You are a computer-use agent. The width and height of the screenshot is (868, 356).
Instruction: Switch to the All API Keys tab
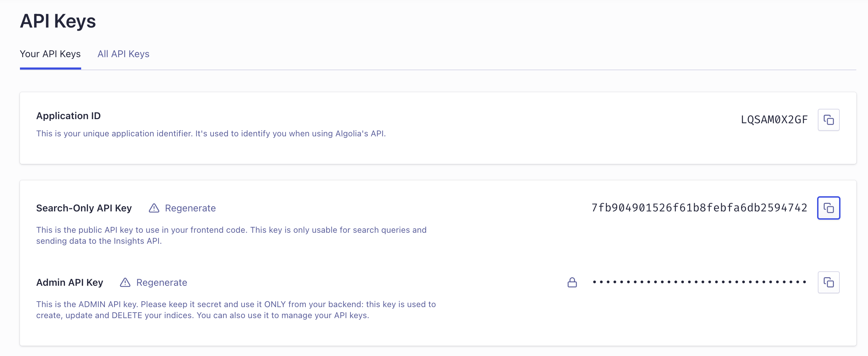coord(123,54)
